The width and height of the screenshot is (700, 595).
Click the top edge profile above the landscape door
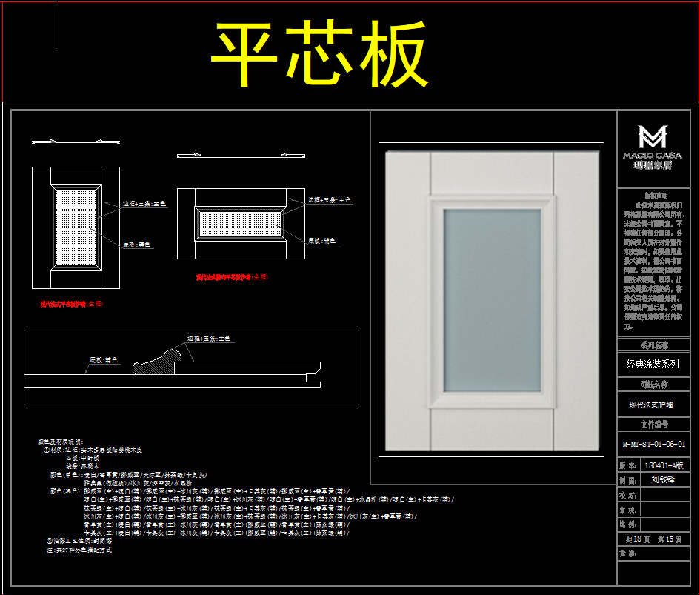click(240, 155)
